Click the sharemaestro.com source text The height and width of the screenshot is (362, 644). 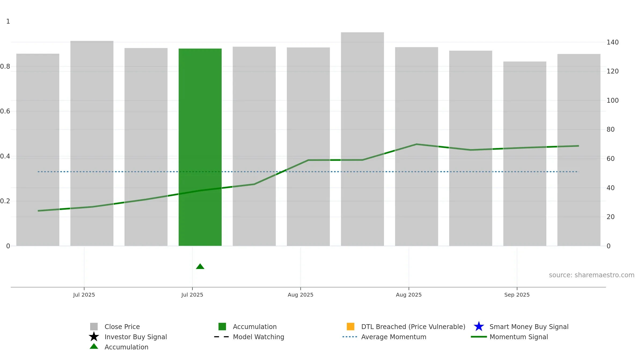[592, 275]
